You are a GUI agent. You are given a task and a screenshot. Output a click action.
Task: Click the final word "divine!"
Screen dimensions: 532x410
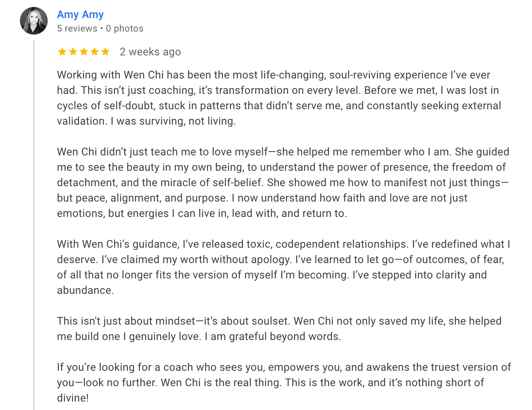point(73,398)
